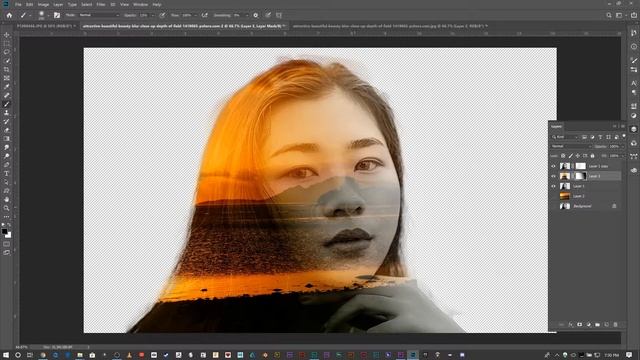The width and height of the screenshot is (640, 360).
Task: Toggle visibility of selected Layer 3
Action: (553, 176)
